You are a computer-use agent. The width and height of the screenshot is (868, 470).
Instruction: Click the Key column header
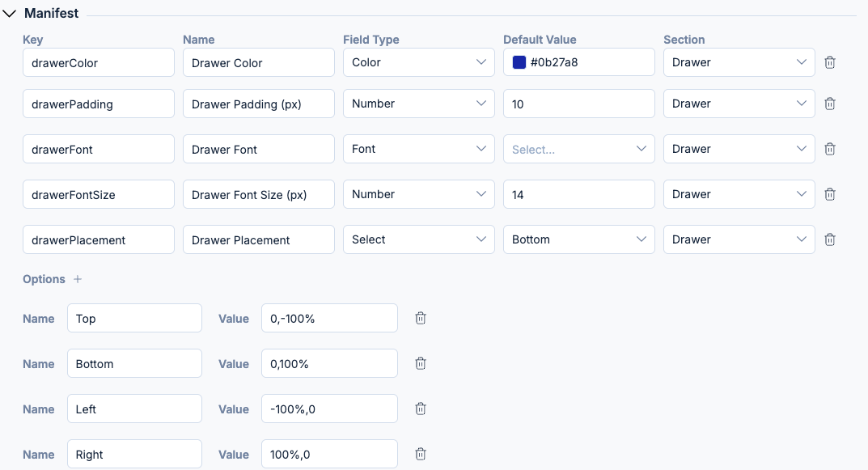[32, 40]
